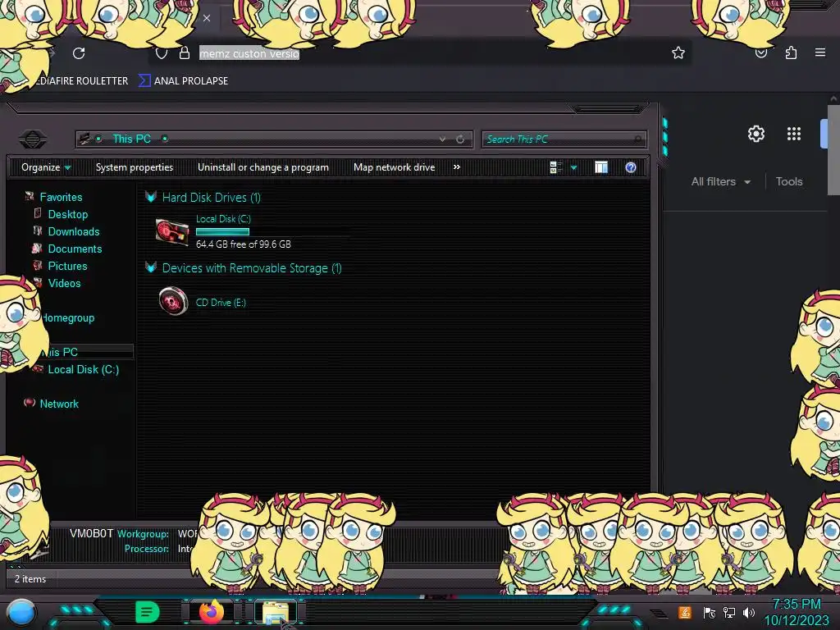The height and width of the screenshot is (630, 840).
Task: Open Explorer help icon
Action: point(631,167)
